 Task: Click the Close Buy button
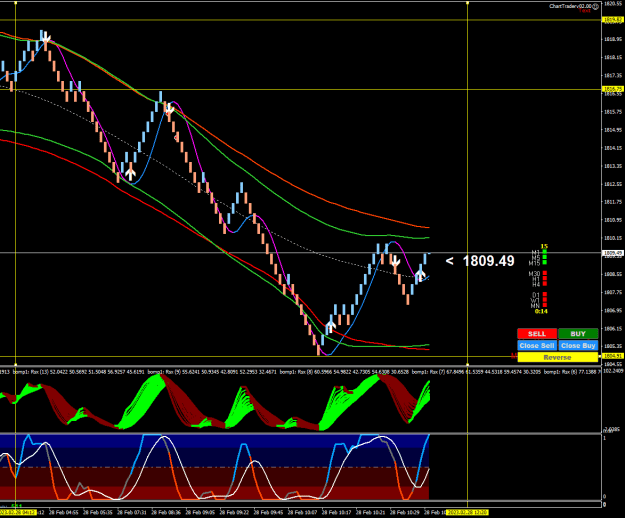coord(578,345)
